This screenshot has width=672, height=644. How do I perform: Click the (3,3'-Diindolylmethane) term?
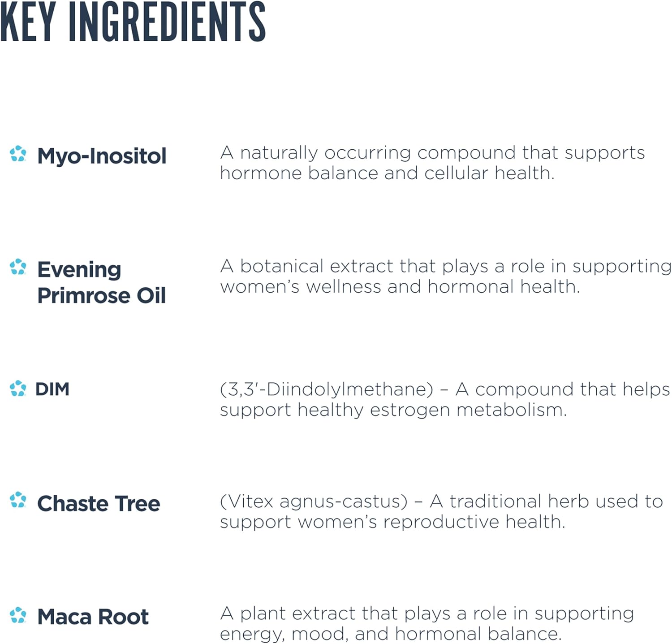(x=327, y=389)
